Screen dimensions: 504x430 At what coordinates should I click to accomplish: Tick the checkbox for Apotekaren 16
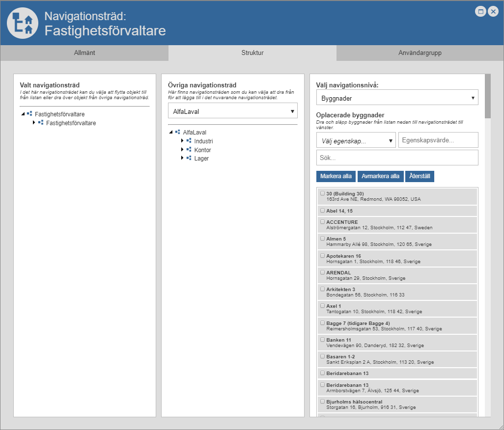click(322, 255)
